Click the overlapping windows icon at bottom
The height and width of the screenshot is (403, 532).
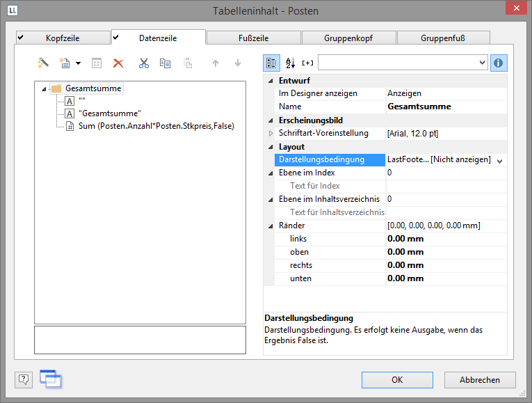point(50,378)
